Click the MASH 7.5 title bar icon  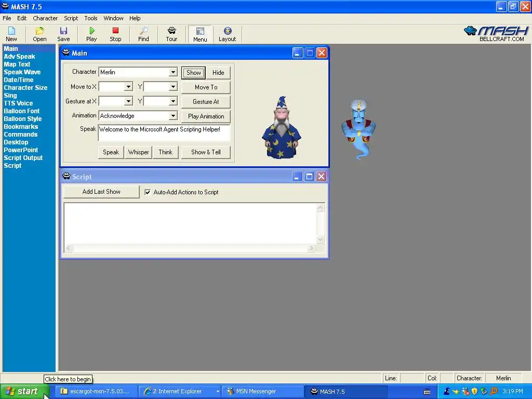5,6
